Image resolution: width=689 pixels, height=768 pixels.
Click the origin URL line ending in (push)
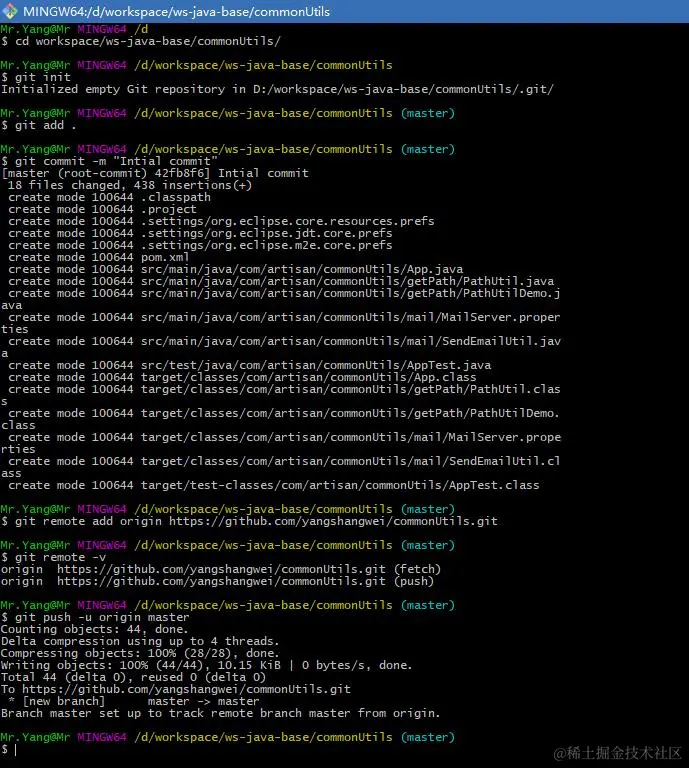click(217, 581)
